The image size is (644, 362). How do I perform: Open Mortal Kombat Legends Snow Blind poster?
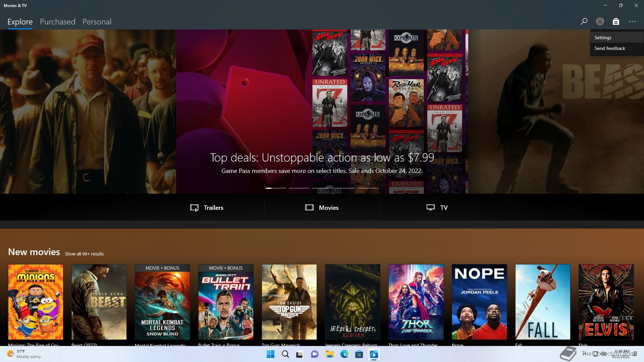point(162,302)
